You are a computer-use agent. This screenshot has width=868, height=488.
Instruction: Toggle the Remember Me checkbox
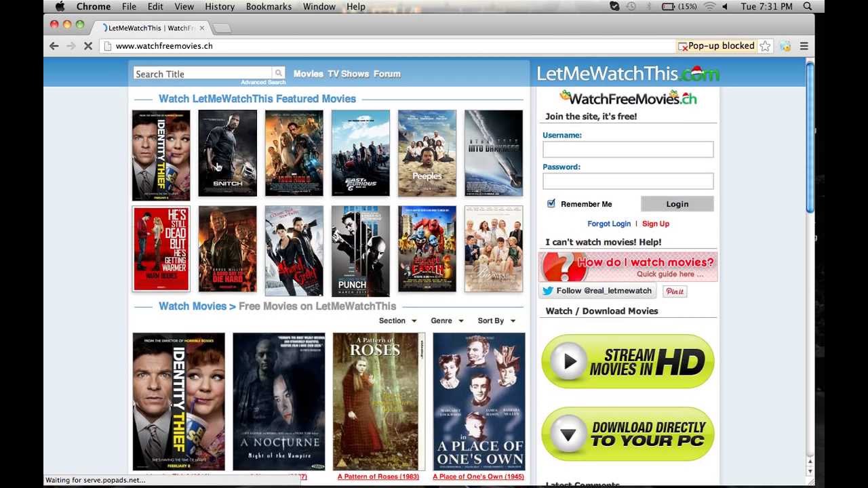551,203
